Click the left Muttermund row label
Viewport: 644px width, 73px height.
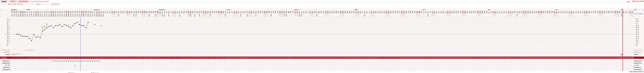(7, 52)
